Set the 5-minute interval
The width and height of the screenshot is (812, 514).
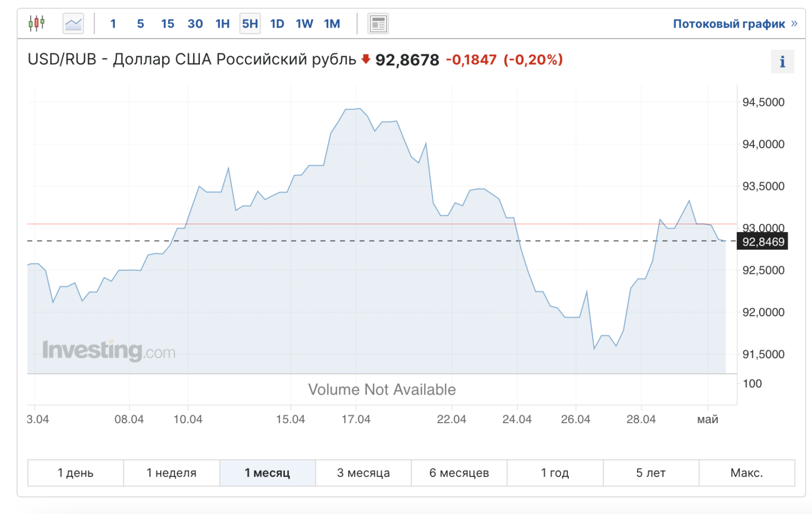140,24
